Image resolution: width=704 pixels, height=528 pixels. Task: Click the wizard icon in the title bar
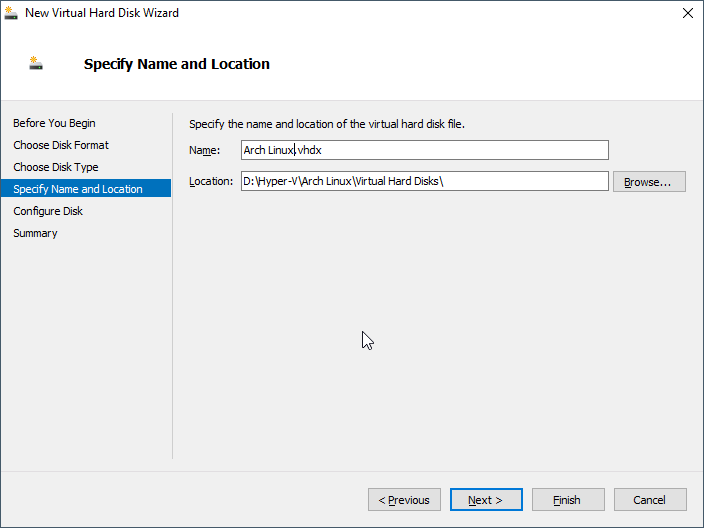(x=13, y=13)
